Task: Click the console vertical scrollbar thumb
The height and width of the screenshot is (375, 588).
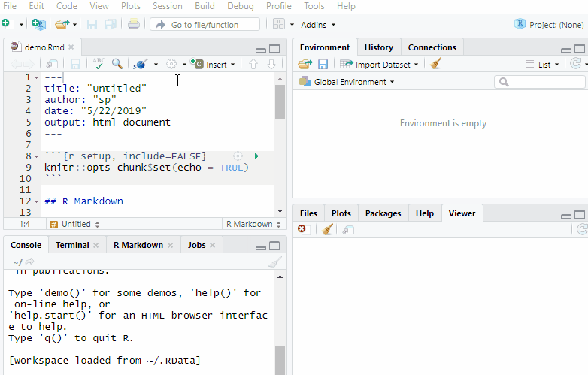Action: (x=280, y=361)
